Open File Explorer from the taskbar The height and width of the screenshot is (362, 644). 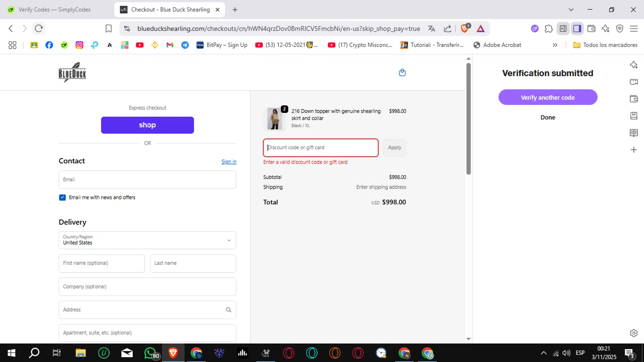[81, 353]
